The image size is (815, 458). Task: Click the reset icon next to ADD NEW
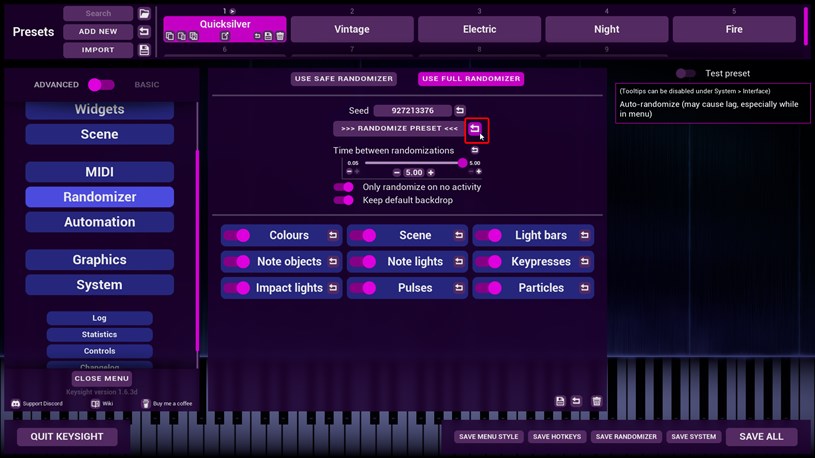click(x=144, y=32)
